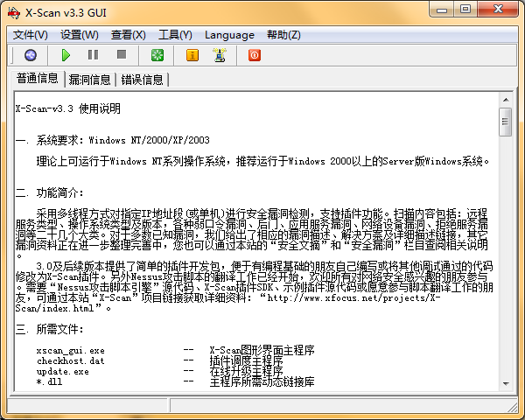This screenshot has width=525, height=420.
Task: Start scan with green play button
Action: tap(66, 55)
